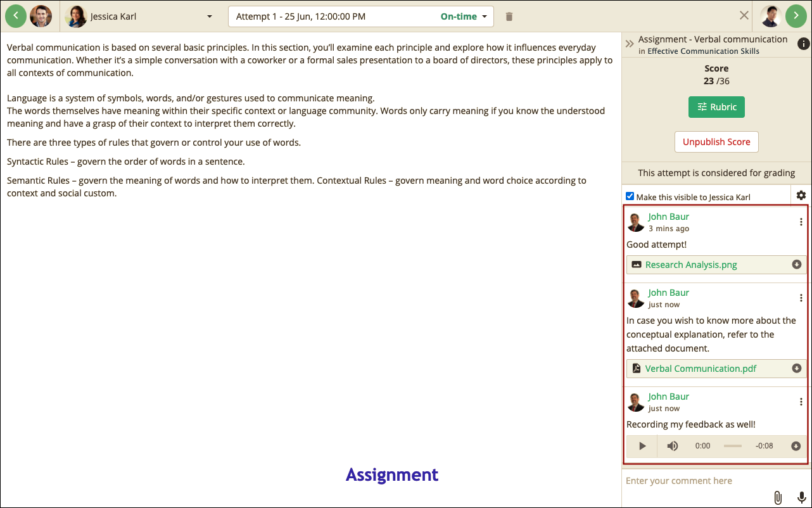Click Jessica Karl avatar image
Viewport: 812px width, 508px height.
coord(76,16)
